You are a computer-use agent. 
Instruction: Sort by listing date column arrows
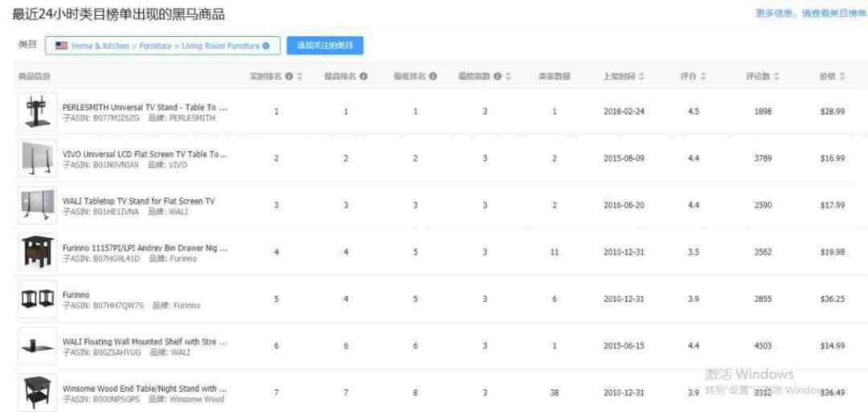click(x=641, y=76)
